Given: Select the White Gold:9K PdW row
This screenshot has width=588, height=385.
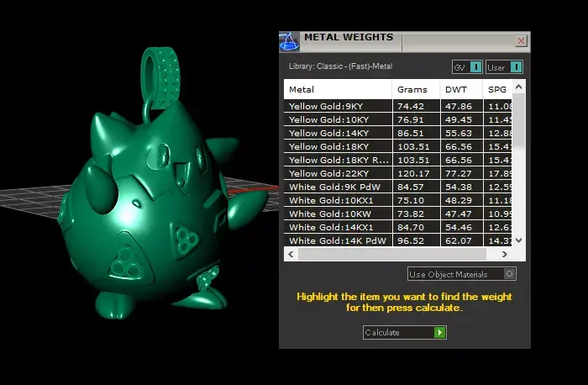Looking at the screenshot, I should point(398,187).
